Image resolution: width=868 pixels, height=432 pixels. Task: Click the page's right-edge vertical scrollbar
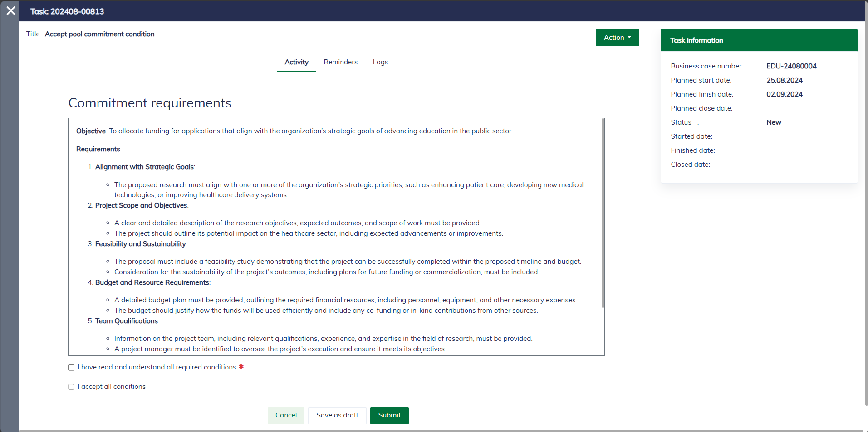click(866, 204)
